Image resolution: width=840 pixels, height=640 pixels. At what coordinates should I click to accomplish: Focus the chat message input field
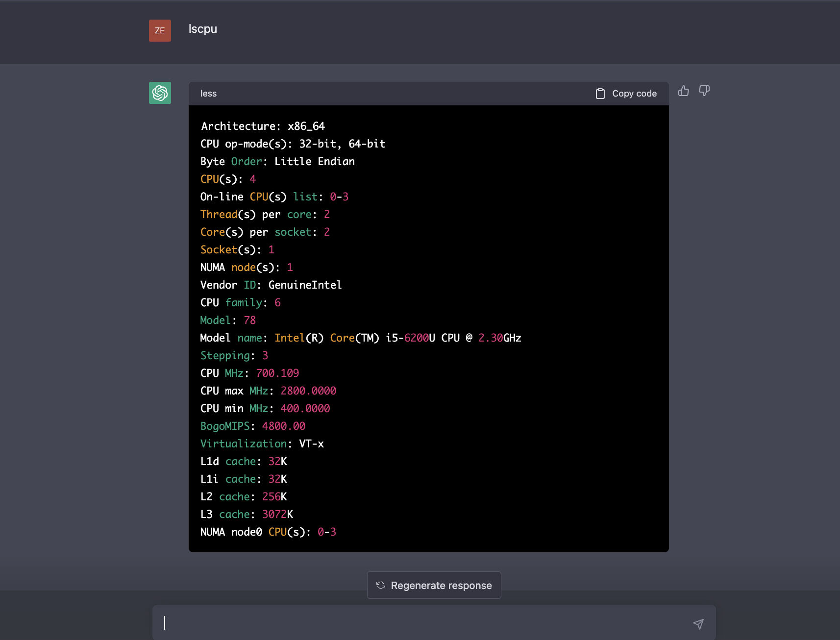pyautogui.click(x=434, y=623)
